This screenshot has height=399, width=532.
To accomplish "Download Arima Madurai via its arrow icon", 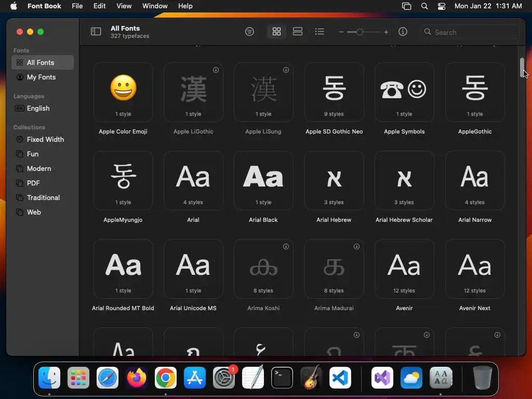I will [356, 247].
